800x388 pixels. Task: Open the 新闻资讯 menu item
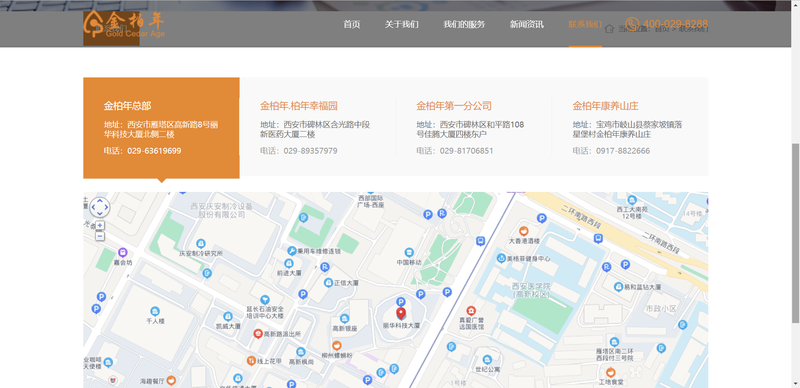(527, 25)
